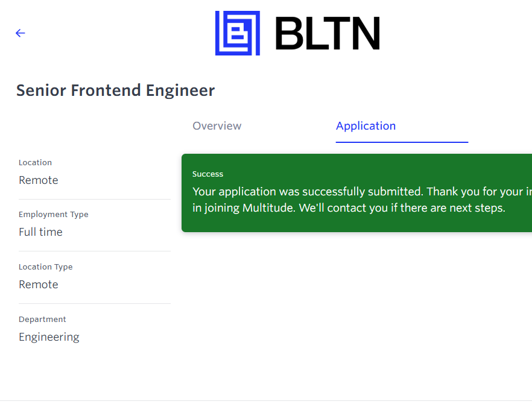
Task: Click the Employment Type label
Action: click(x=53, y=214)
